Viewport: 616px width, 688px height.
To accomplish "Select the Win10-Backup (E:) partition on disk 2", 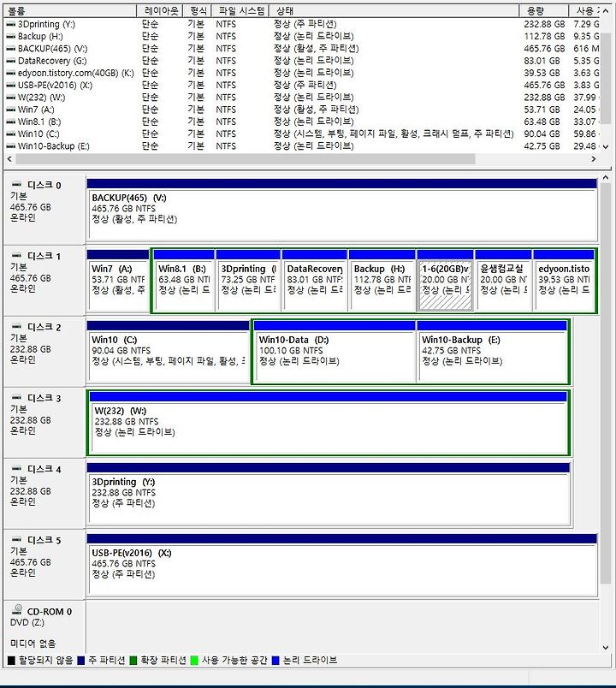I will [x=492, y=352].
